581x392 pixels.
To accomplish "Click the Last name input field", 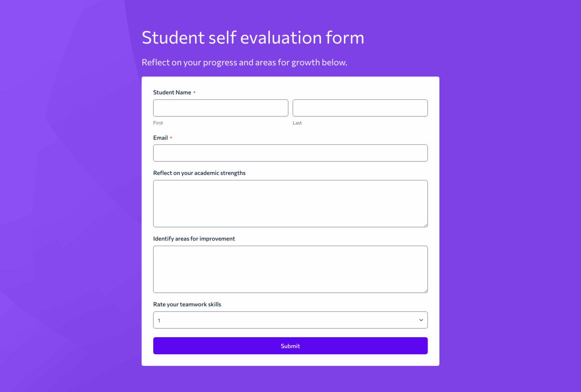I will [360, 108].
